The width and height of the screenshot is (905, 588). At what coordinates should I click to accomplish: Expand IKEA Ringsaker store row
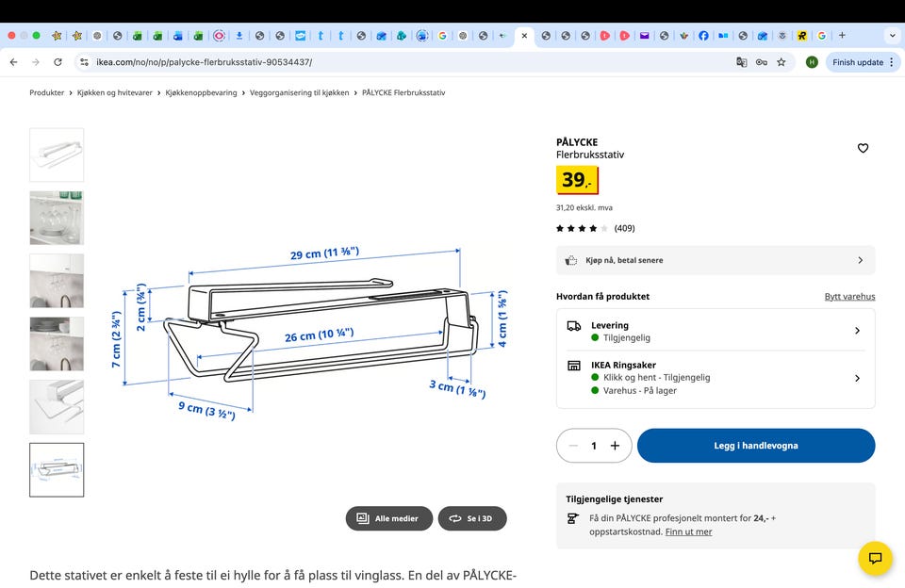pyautogui.click(x=716, y=377)
